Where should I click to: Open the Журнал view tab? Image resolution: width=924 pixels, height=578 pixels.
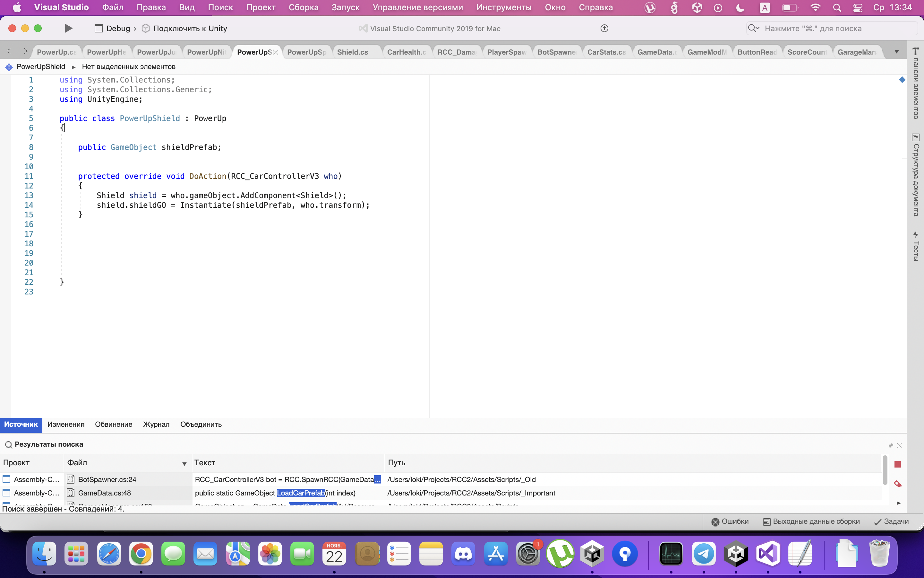[x=156, y=424]
